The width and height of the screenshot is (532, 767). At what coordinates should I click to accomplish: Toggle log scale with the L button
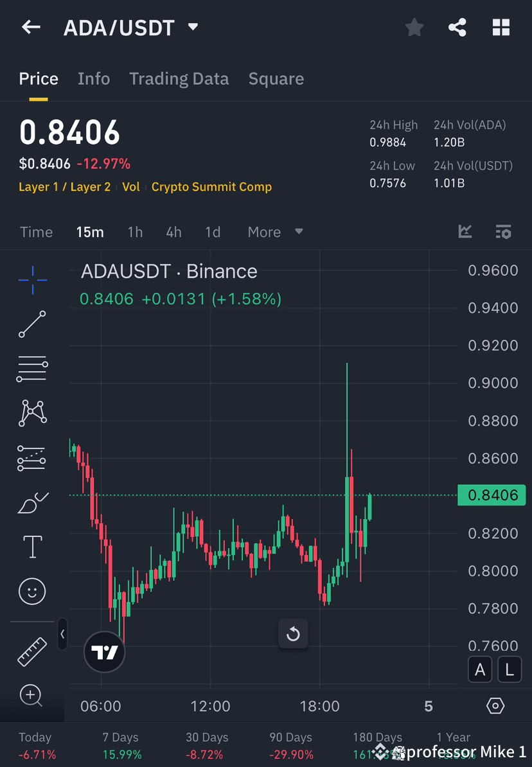[510, 669]
